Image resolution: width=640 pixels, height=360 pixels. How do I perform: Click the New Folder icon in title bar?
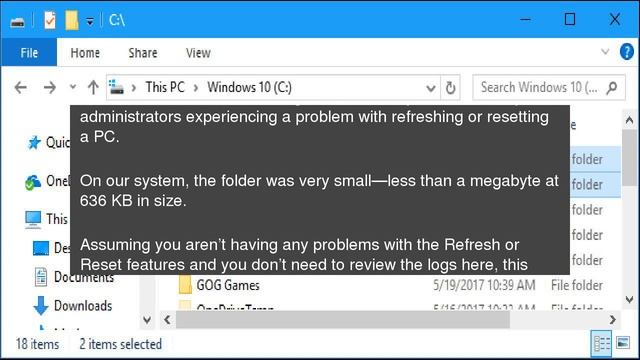(x=71, y=20)
